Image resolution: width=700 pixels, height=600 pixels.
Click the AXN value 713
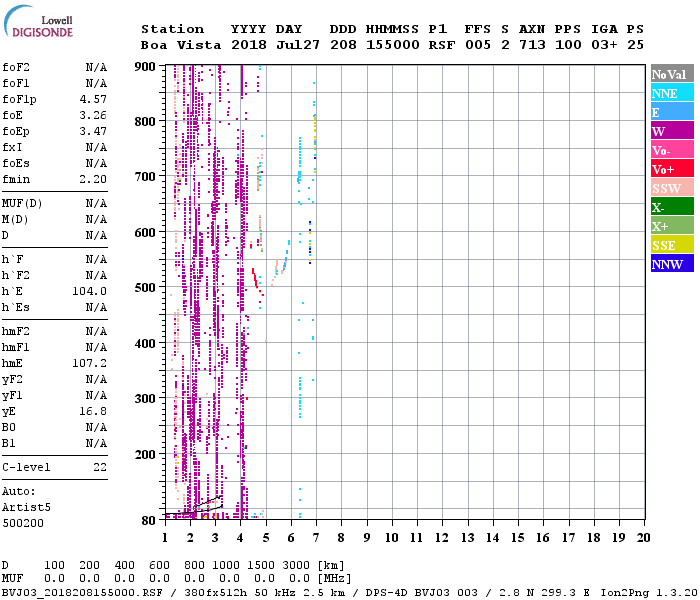click(532, 45)
